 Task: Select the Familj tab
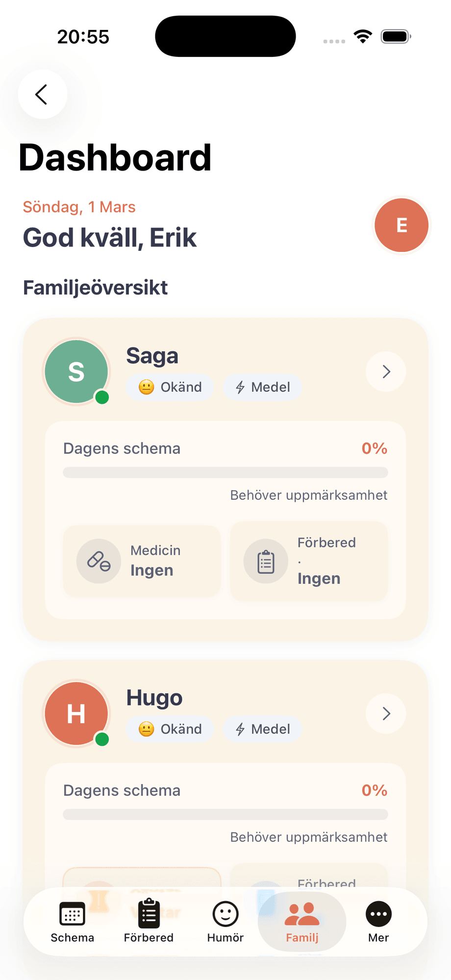pyautogui.click(x=302, y=922)
